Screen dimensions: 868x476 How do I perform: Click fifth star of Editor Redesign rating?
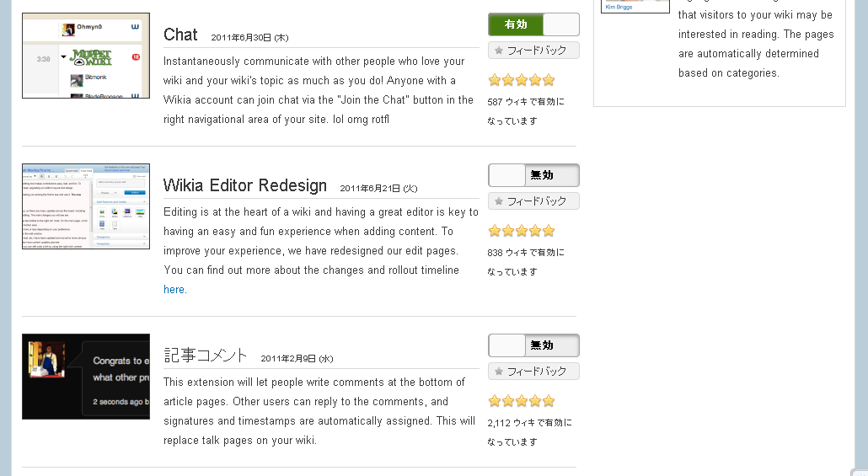pyautogui.click(x=549, y=231)
